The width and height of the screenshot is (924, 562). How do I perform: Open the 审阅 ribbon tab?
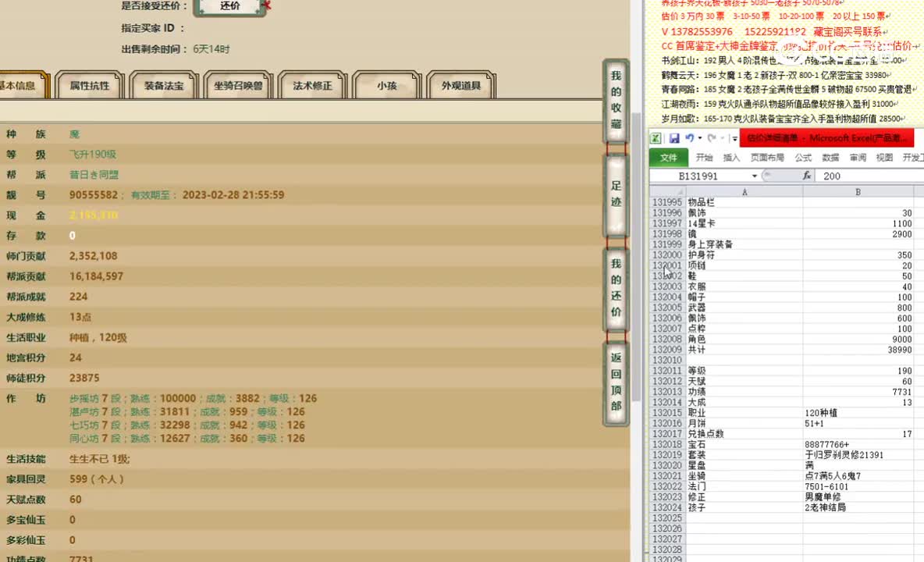pyautogui.click(x=858, y=158)
